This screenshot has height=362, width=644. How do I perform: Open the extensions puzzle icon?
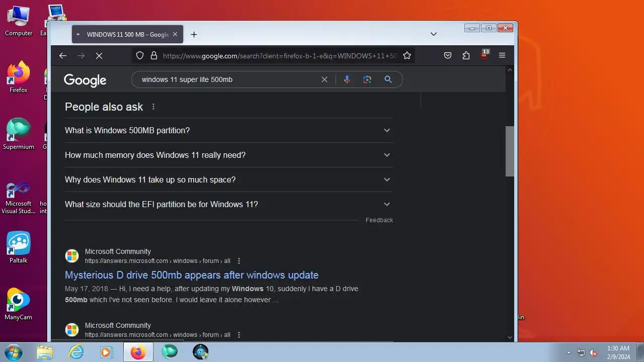tap(466, 56)
